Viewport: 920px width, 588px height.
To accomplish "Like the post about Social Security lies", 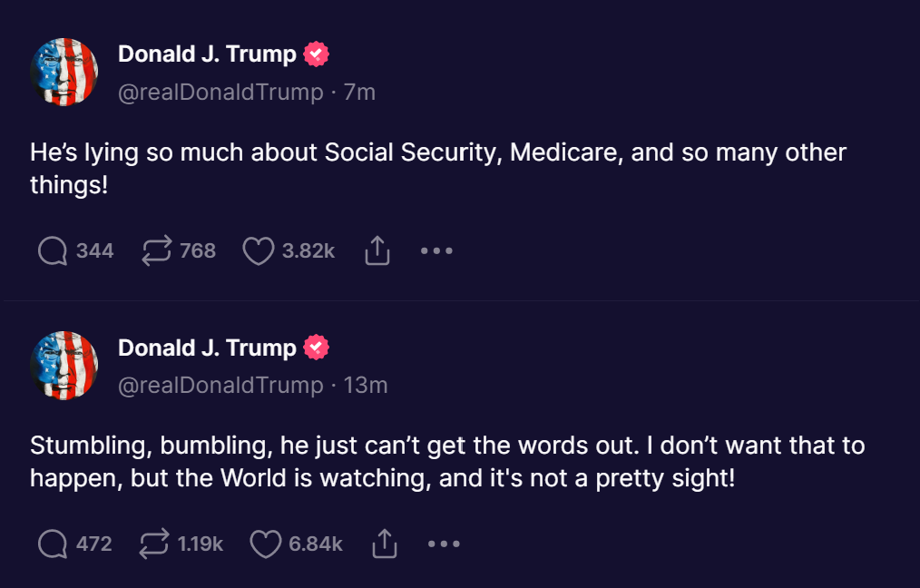I will pyautogui.click(x=259, y=251).
